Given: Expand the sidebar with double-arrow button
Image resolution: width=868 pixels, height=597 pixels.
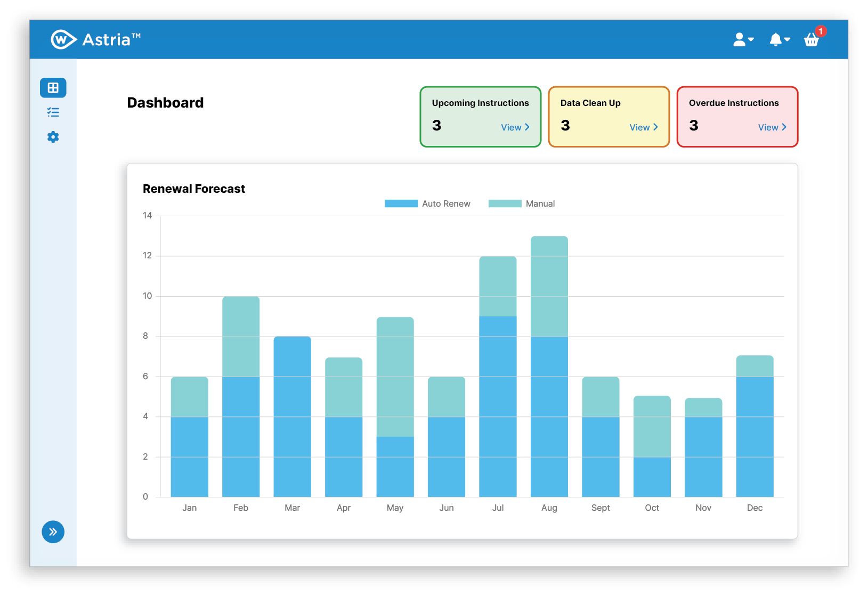Looking at the screenshot, I should 53,531.
